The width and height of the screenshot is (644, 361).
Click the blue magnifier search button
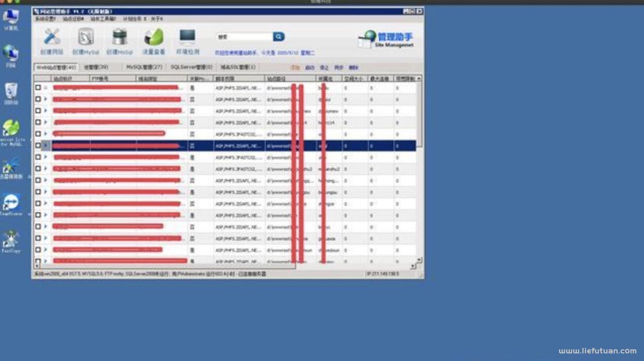pos(279,37)
